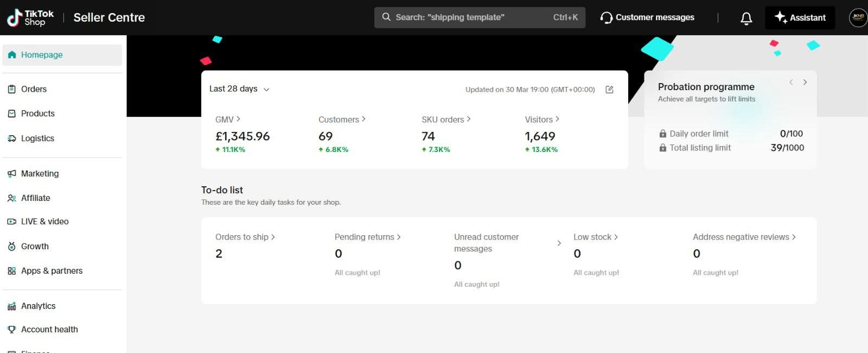Launch the Assistant button
This screenshot has width=868, height=353.
[800, 17]
